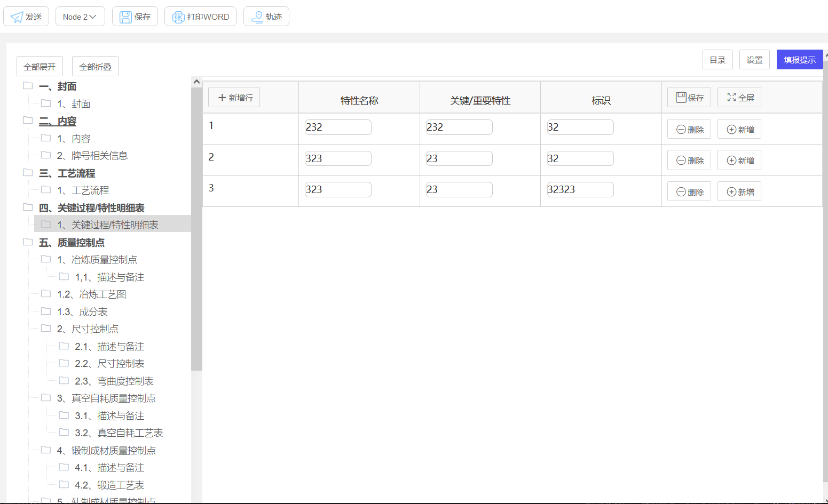Screen dimensions: 828x504
Task: Select 2、牌号相关信息 in the tree
Action: (92, 156)
